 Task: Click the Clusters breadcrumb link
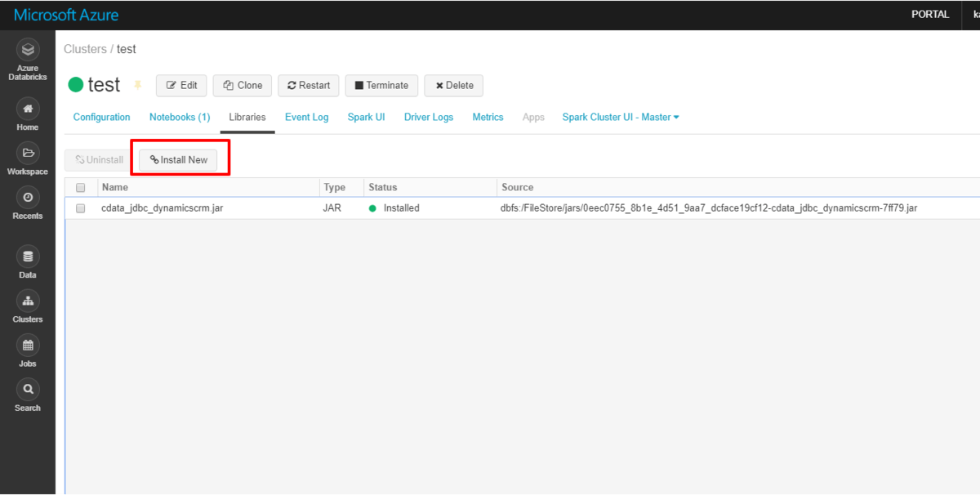point(85,49)
